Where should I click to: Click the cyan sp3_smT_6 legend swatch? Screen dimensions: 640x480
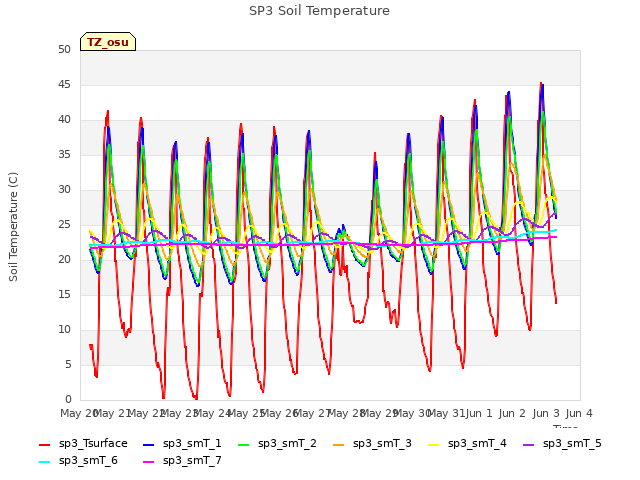pos(44,462)
